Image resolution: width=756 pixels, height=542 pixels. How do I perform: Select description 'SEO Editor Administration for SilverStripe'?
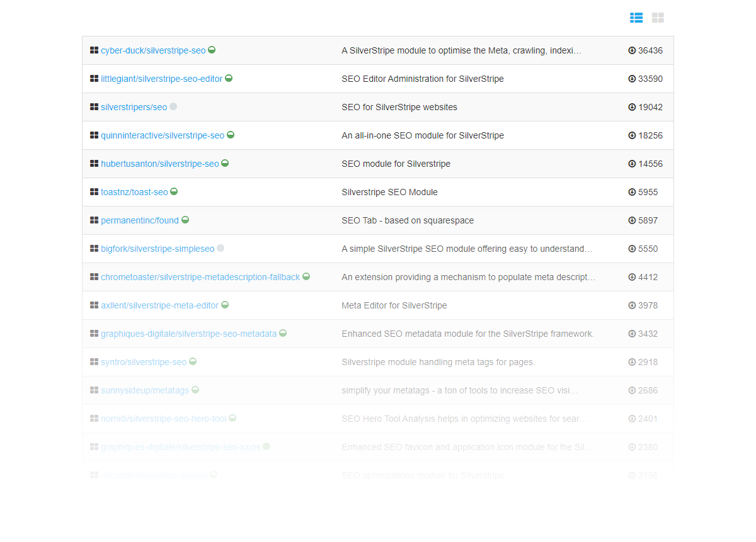(423, 79)
